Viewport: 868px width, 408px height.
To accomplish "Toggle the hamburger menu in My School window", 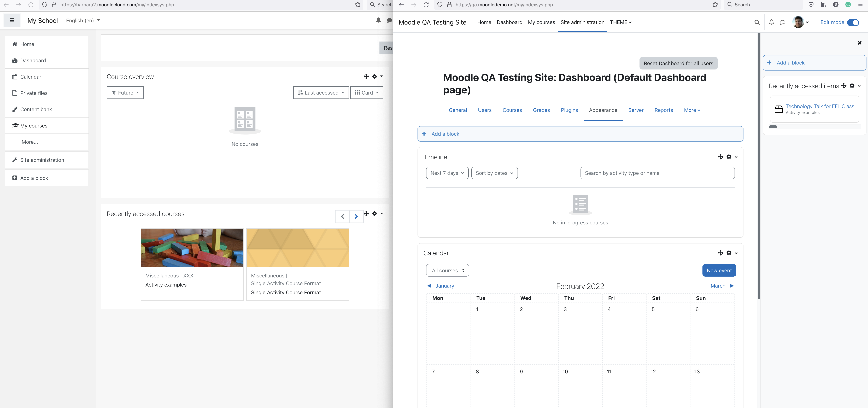I will pos(12,21).
